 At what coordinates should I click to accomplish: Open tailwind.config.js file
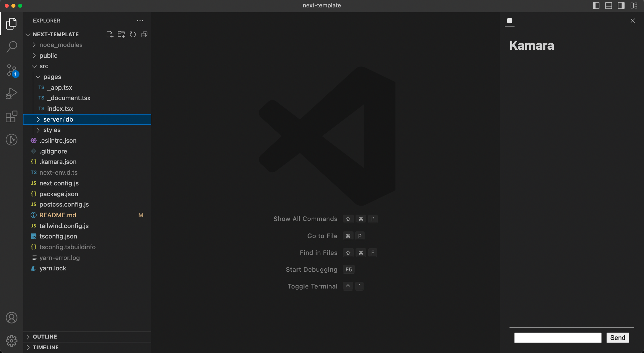[87, 226]
